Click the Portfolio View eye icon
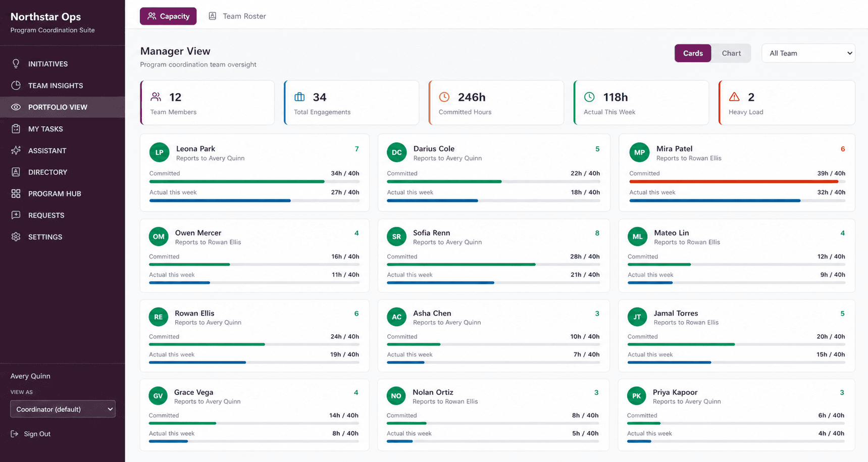Viewport: 868px width, 462px height. [x=16, y=107]
